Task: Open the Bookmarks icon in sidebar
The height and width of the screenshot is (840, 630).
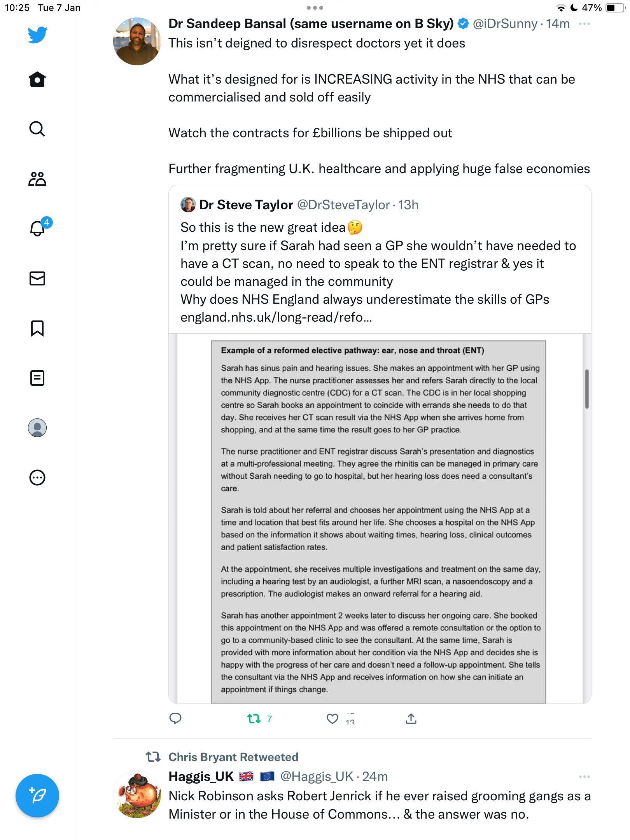Action: pos(37,328)
